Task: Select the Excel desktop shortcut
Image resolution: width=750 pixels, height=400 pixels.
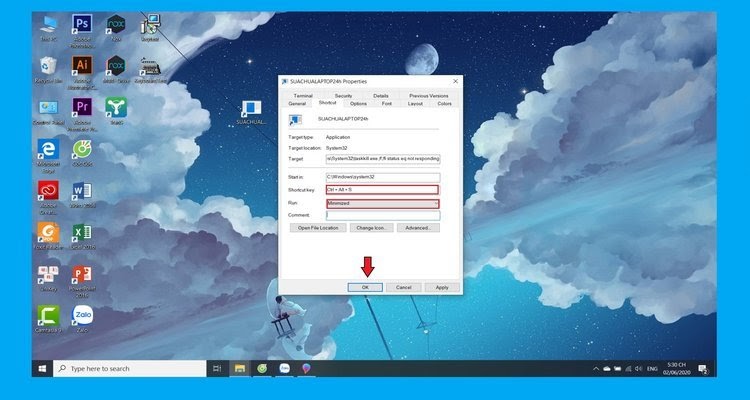Action: (x=82, y=233)
